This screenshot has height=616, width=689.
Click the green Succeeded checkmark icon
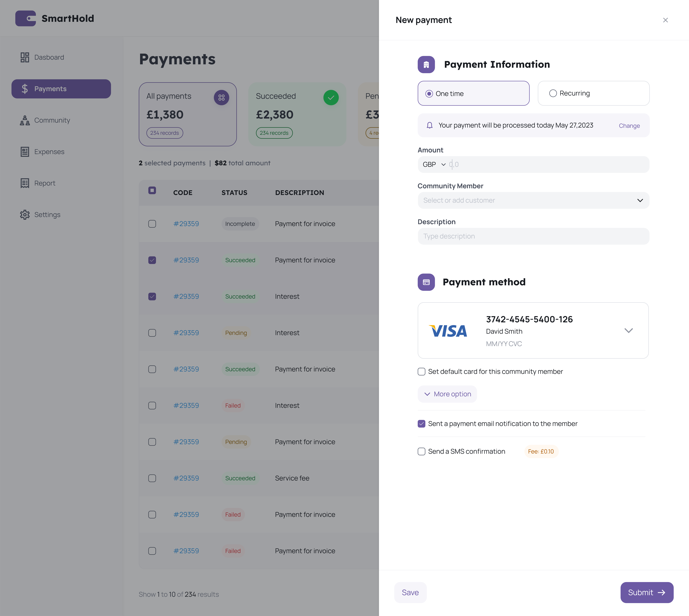pyautogui.click(x=331, y=98)
